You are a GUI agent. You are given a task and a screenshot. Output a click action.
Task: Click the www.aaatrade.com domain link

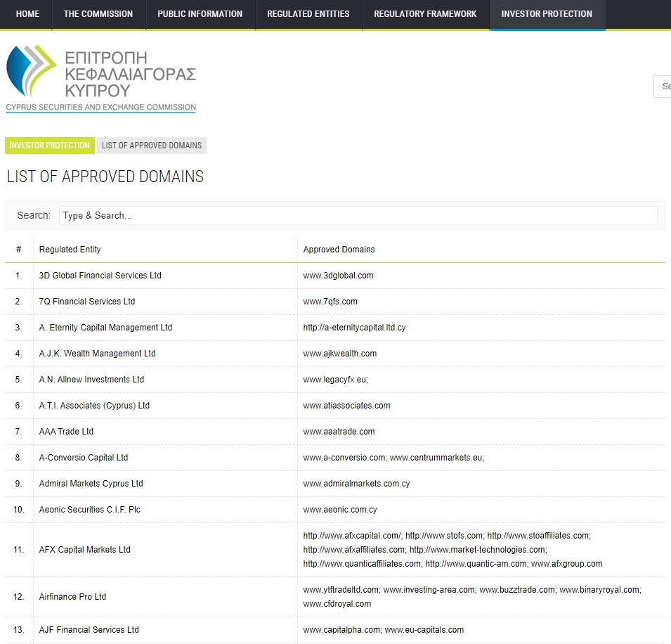339,431
